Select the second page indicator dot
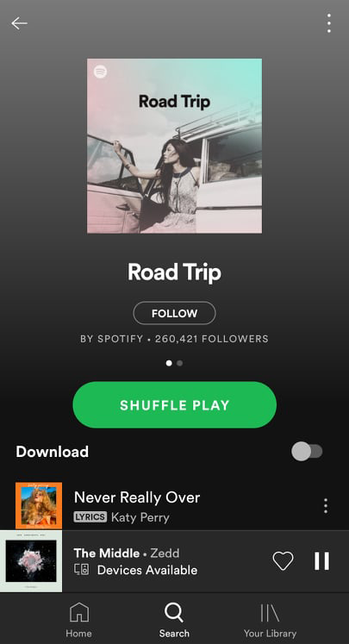349x644 pixels. coord(180,363)
